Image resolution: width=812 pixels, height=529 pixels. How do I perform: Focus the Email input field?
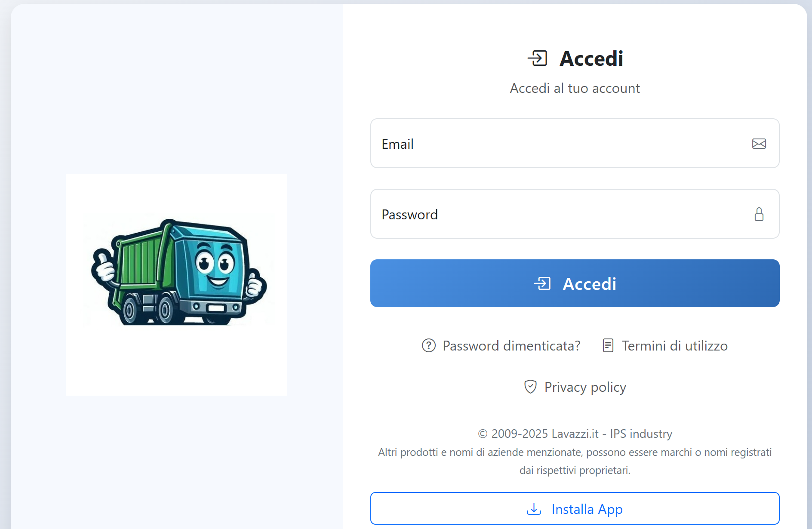click(575, 143)
